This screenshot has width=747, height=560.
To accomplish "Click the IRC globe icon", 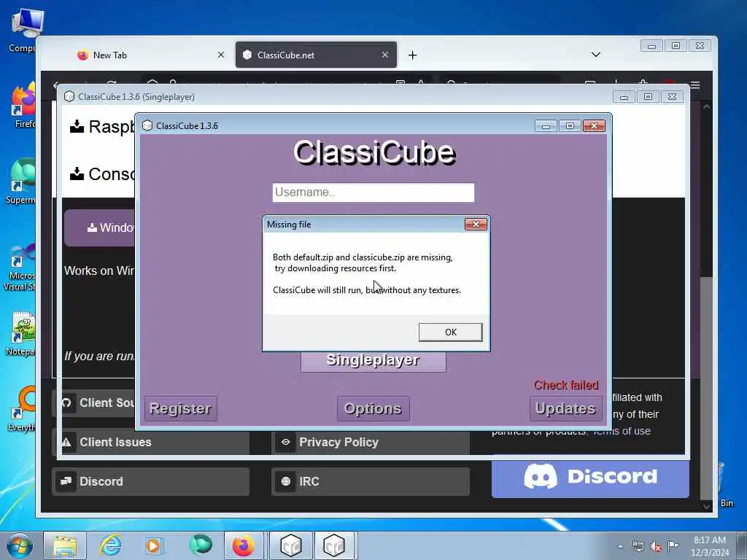I will click(285, 481).
